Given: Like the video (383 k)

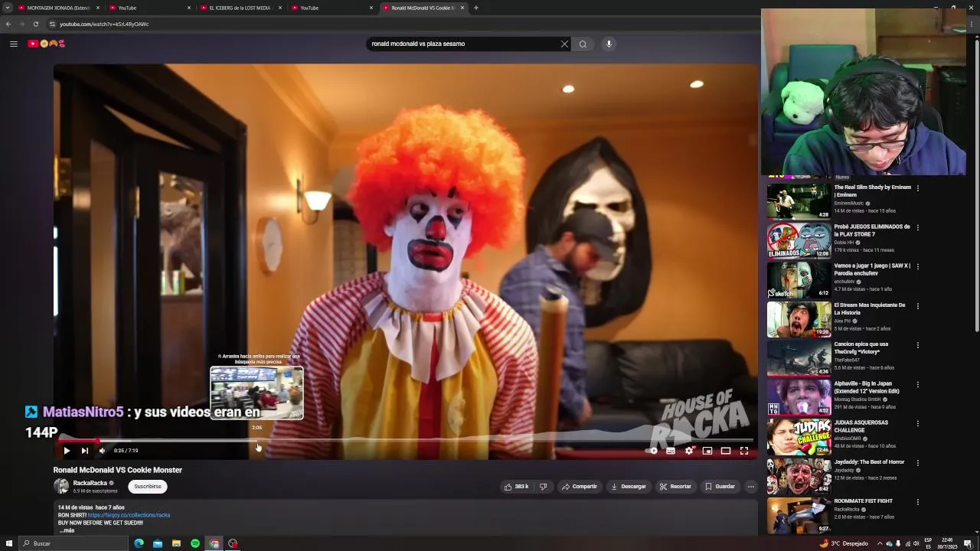Looking at the screenshot, I should pos(516,487).
